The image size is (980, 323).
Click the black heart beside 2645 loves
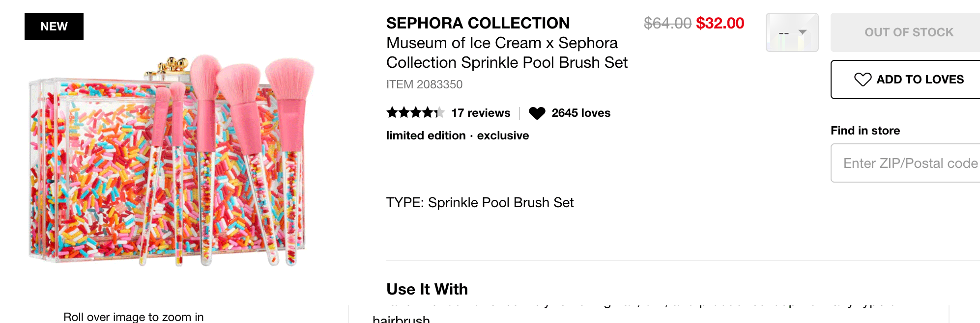(x=537, y=113)
